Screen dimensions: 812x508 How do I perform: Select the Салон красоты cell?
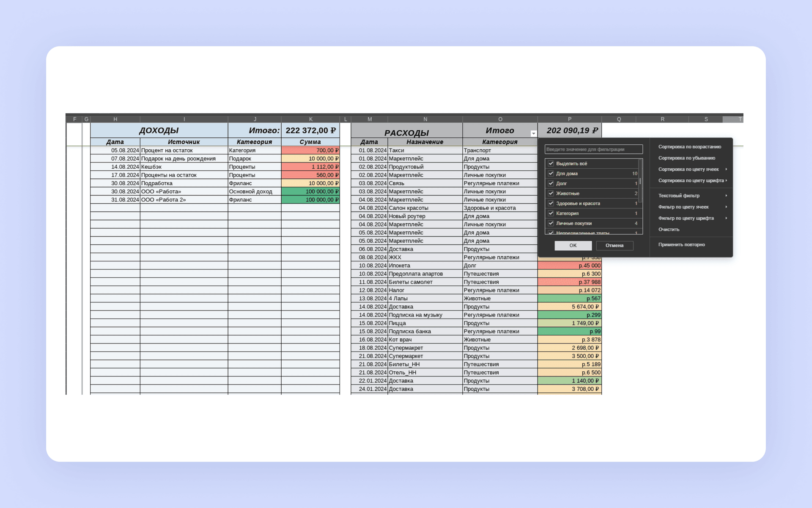point(425,208)
